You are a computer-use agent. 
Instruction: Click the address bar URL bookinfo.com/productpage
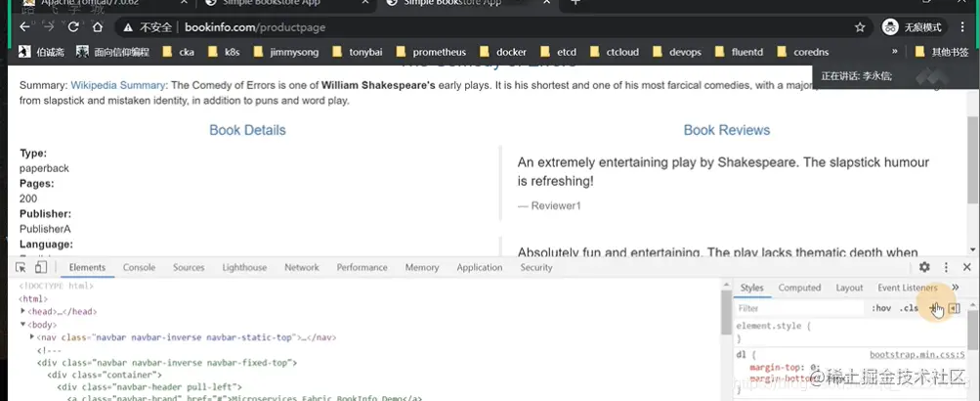(x=255, y=27)
